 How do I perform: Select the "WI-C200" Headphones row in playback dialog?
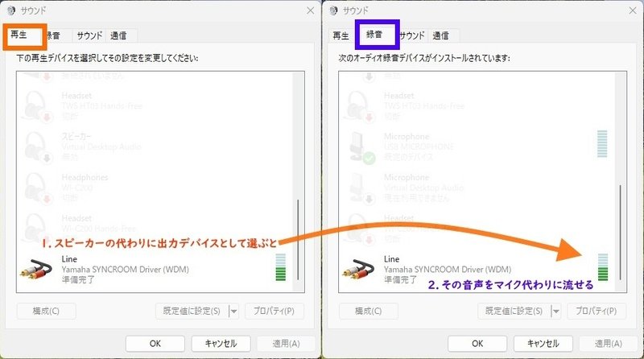click(77, 188)
